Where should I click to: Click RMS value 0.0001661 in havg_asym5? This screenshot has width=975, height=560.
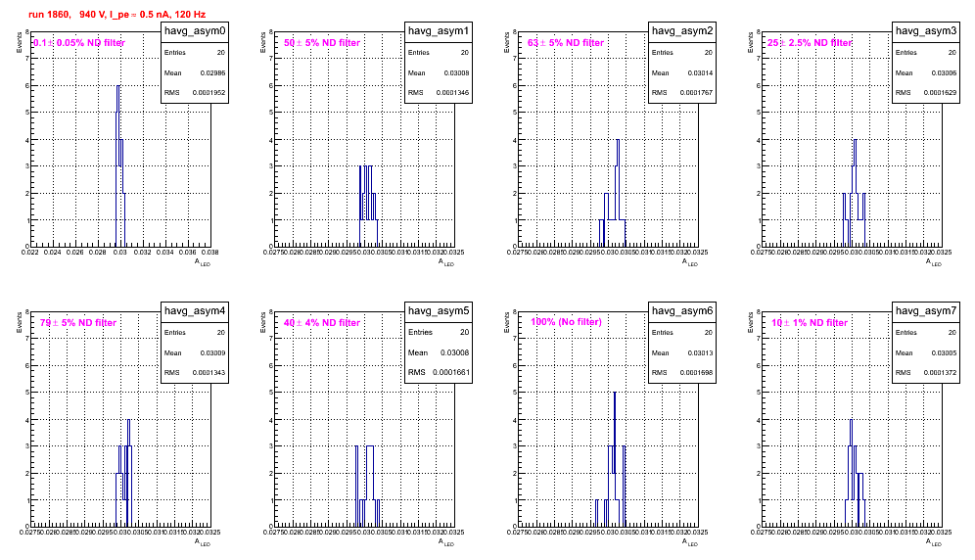click(450, 373)
